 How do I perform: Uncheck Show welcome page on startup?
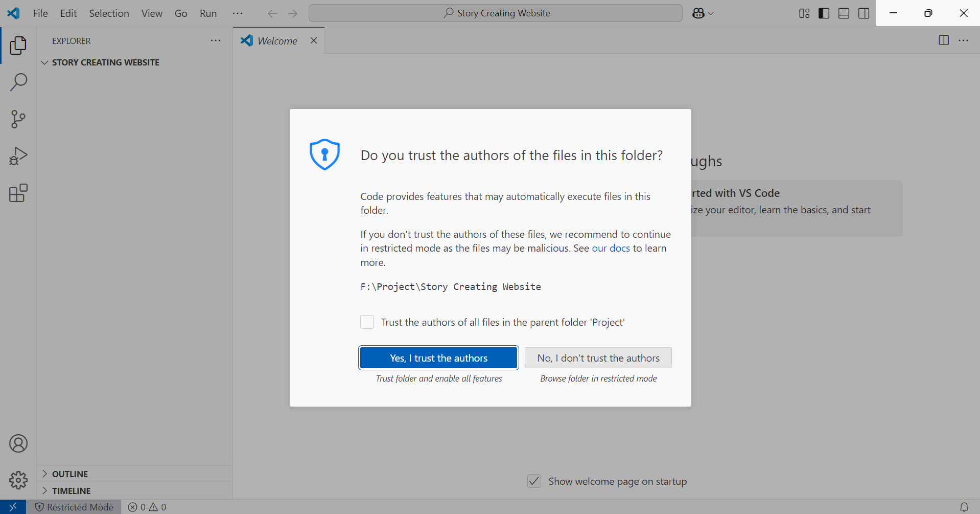coord(534,481)
